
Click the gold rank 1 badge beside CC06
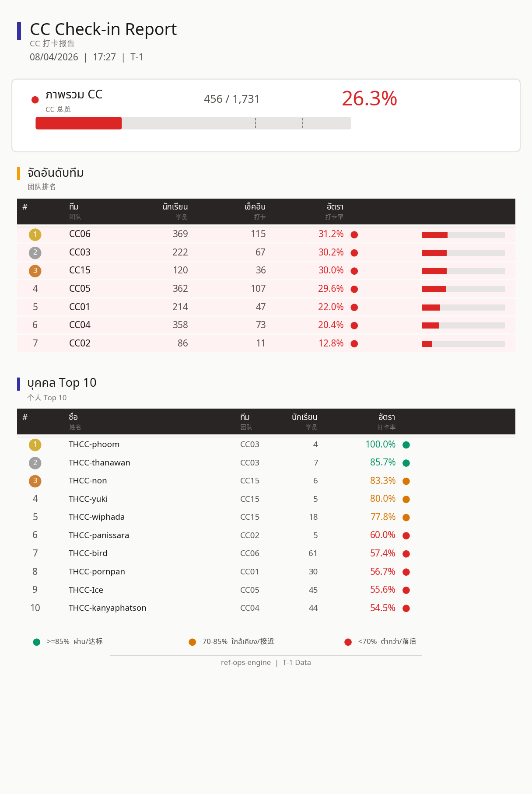point(35,234)
